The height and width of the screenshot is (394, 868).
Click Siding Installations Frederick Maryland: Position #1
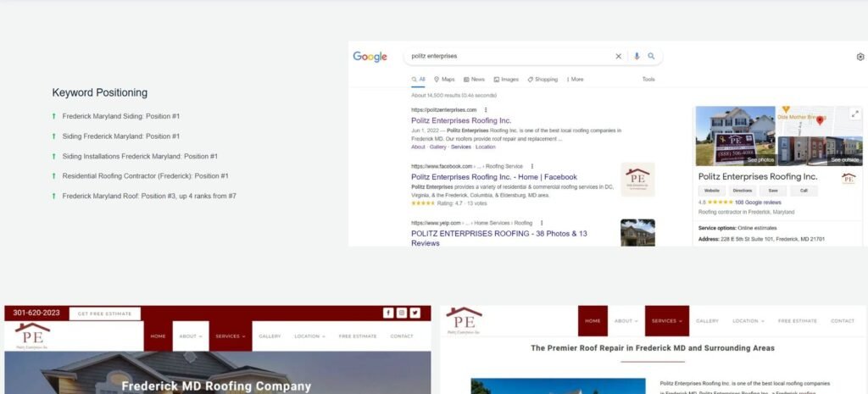pyautogui.click(x=140, y=157)
